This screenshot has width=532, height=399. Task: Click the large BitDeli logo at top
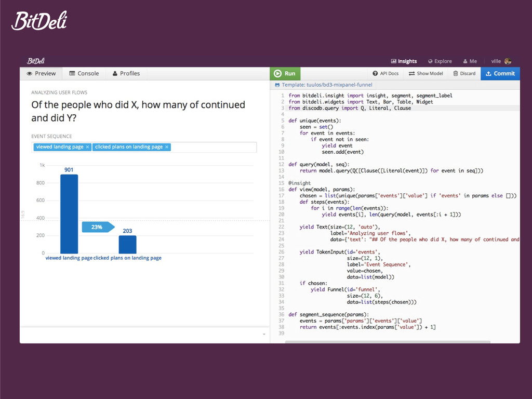[39, 21]
